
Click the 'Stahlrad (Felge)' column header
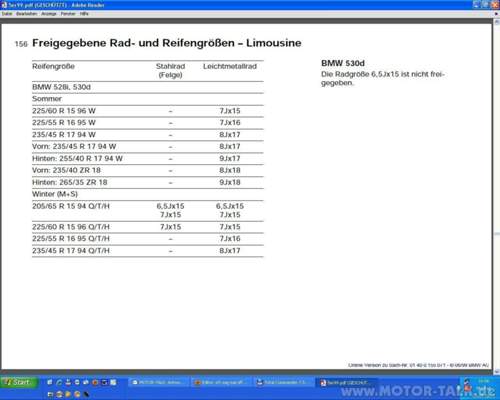[x=170, y=70]
